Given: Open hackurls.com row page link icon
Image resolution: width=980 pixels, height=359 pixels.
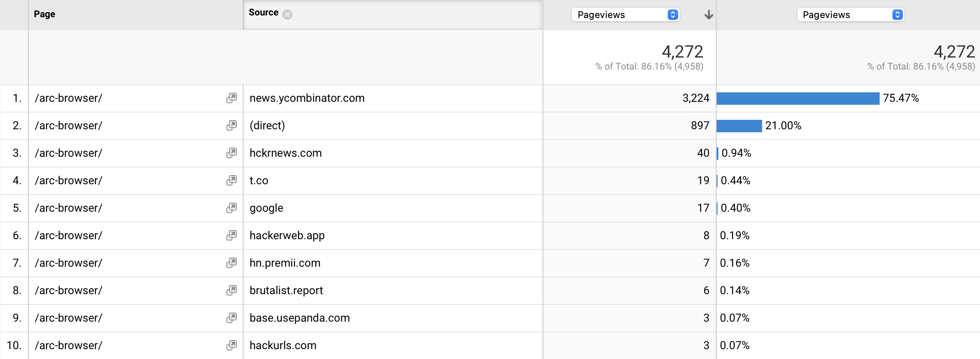Looking at the screenshot, I should (x=232, y=345).
